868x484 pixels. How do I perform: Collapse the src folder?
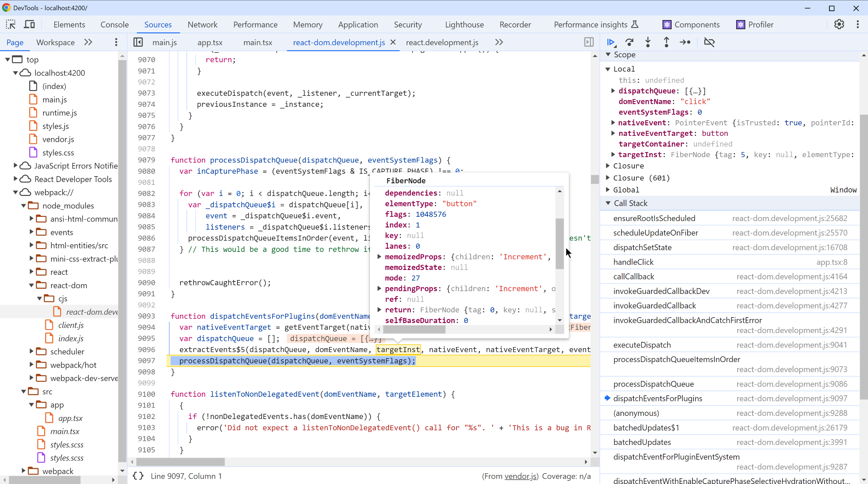23,392
